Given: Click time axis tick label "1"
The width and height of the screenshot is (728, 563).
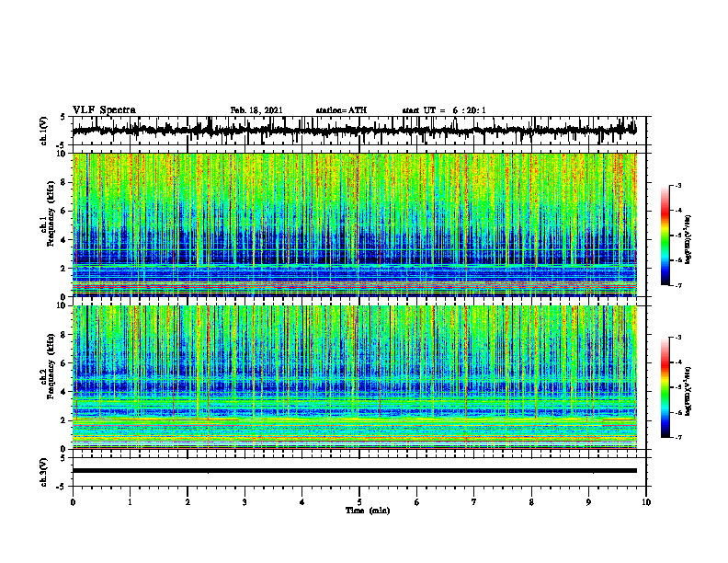Looking at the screenshot, I should [130, 502].
